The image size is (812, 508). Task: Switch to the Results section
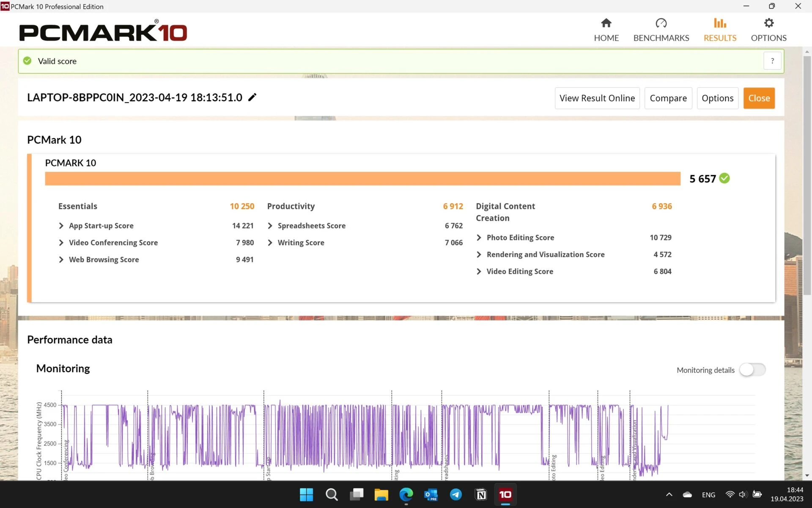click(x=720, y=30)
